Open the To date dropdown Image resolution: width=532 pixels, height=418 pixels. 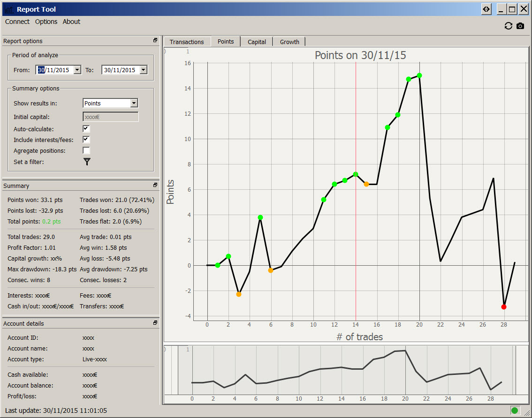(x=143, y=70)
